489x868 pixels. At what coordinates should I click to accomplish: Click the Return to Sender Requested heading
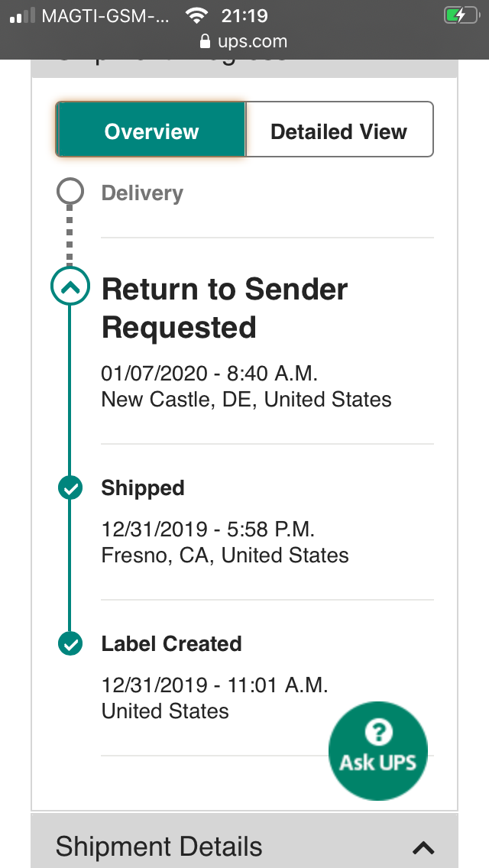coord(224,308)
